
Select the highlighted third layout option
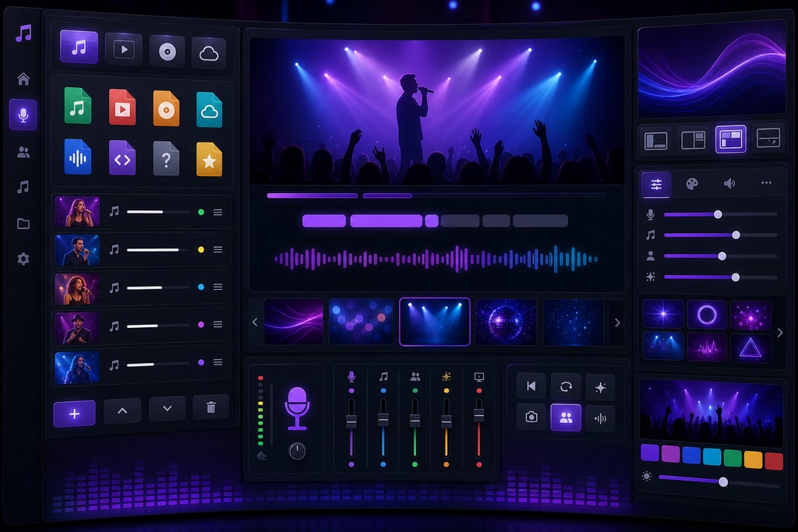pos(731,139)
